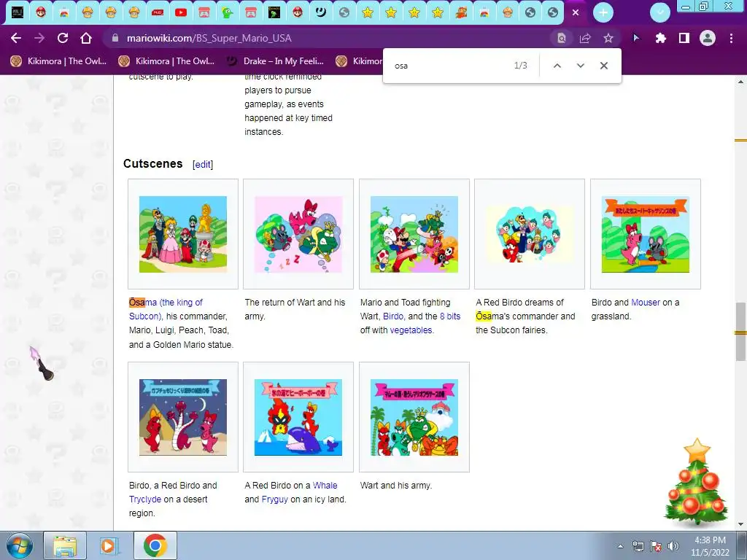747x560 pixels.
Task: Open the 'Drake – In My Feeli...' bookmark
Action: click(275, 61)
